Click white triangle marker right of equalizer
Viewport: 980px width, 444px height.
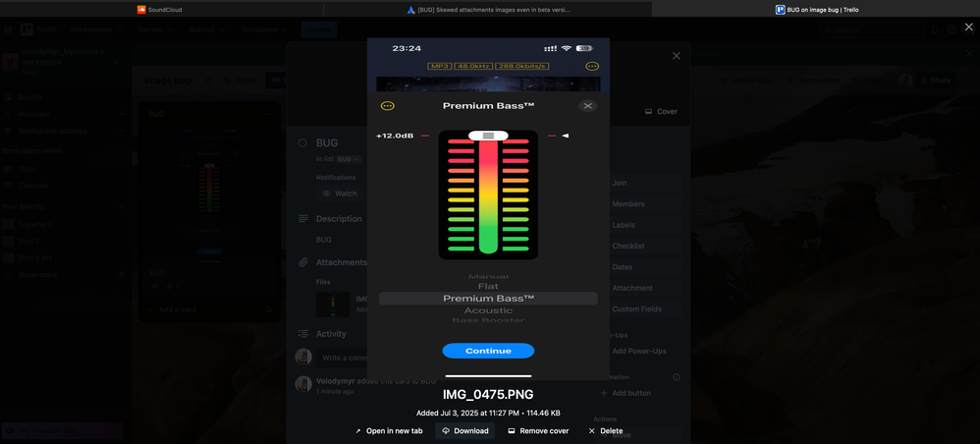coord(565,136)
